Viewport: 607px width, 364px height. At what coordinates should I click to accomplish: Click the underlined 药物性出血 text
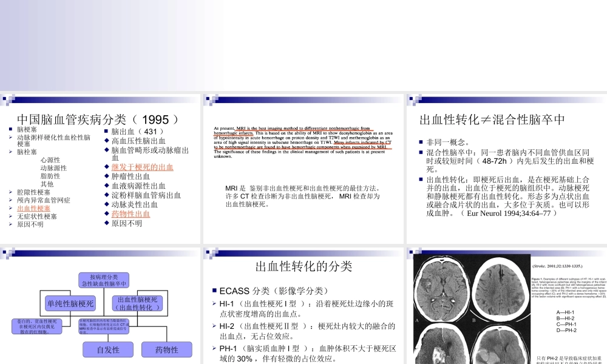[130, 214]
